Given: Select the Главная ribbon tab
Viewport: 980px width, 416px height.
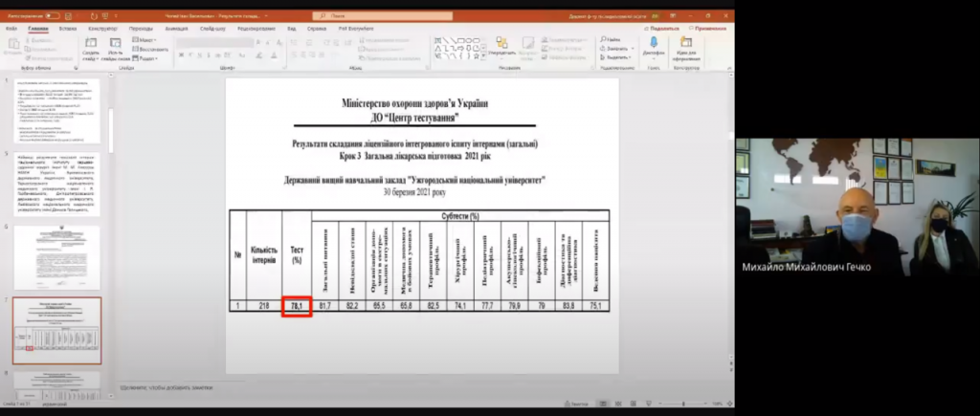Looking at the screenshot, I should [37, 28].
